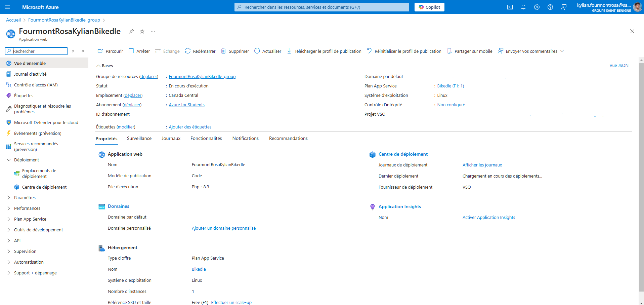Open portal settings gear
Image resolution: width=644 pixels, height=305 pixels.
(x=537, y=7)
